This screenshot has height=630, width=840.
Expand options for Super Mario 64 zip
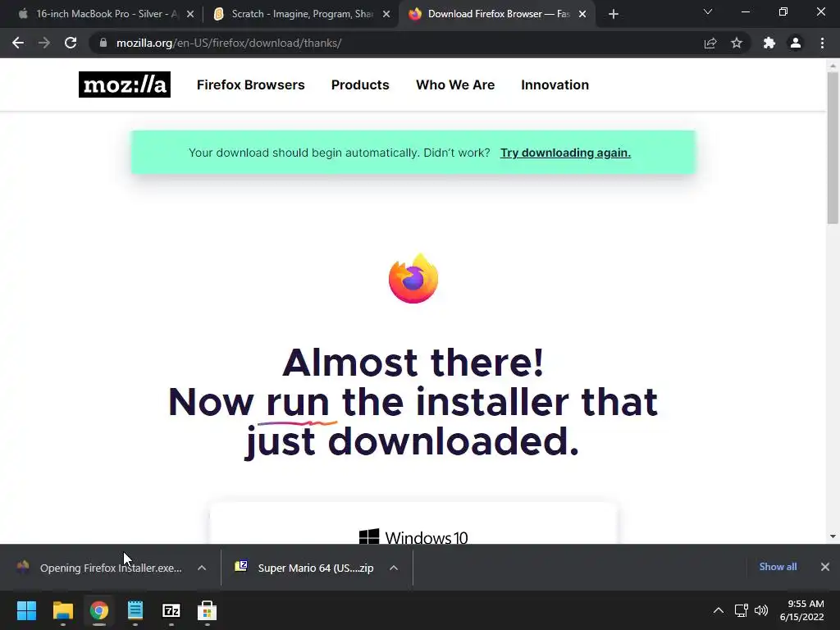[394, 568]
